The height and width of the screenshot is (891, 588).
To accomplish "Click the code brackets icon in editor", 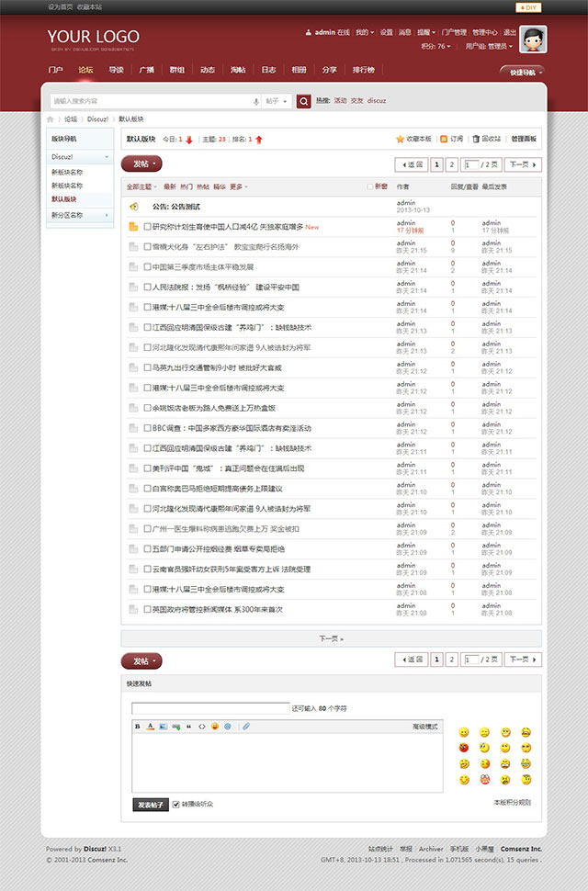I will (202, 727).
